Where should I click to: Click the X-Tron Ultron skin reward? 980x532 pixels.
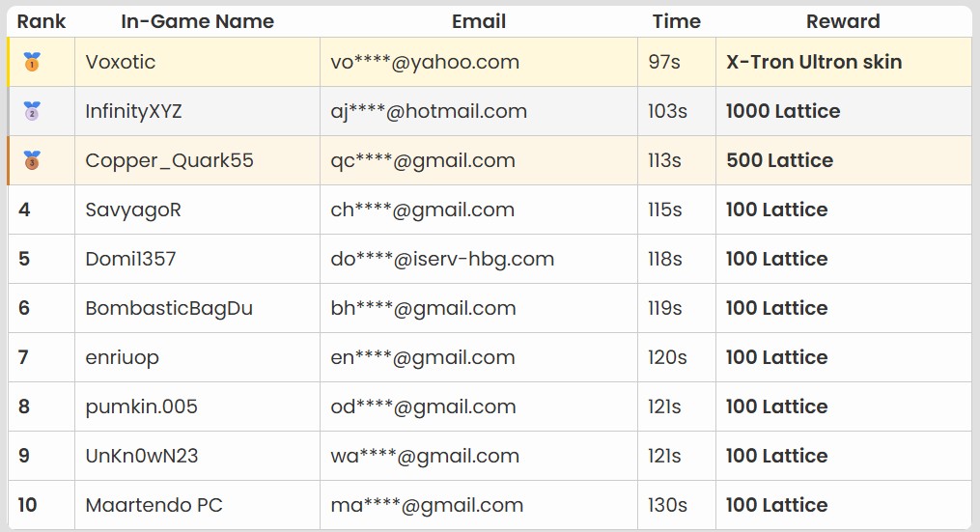click(814, 62)
